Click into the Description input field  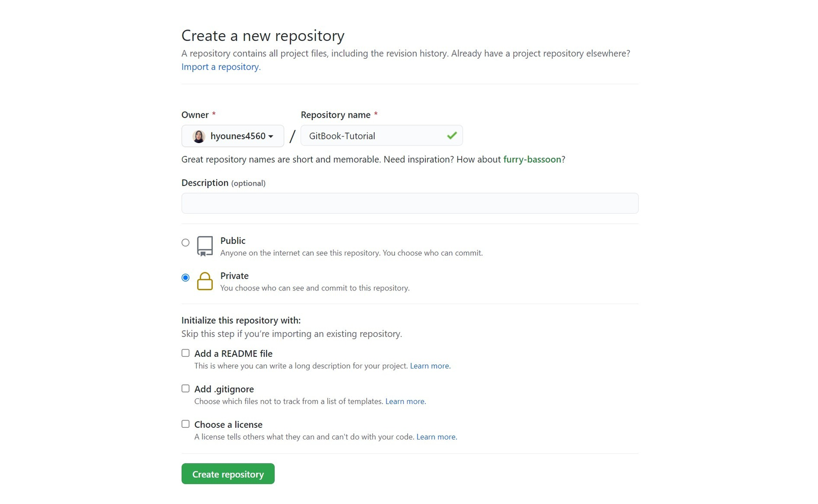pos(410,203)
